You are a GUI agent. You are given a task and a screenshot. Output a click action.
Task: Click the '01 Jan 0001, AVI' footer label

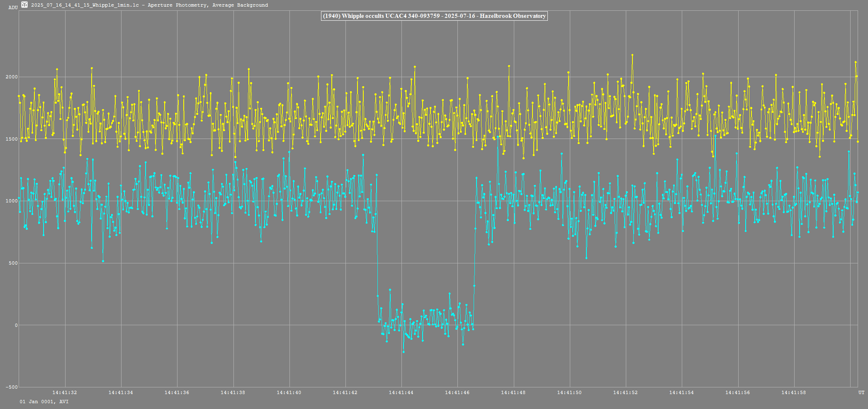pos(44,402)
